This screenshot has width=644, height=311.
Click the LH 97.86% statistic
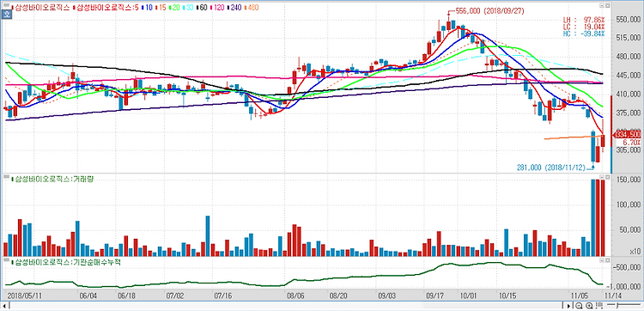(x=584, y=20)
